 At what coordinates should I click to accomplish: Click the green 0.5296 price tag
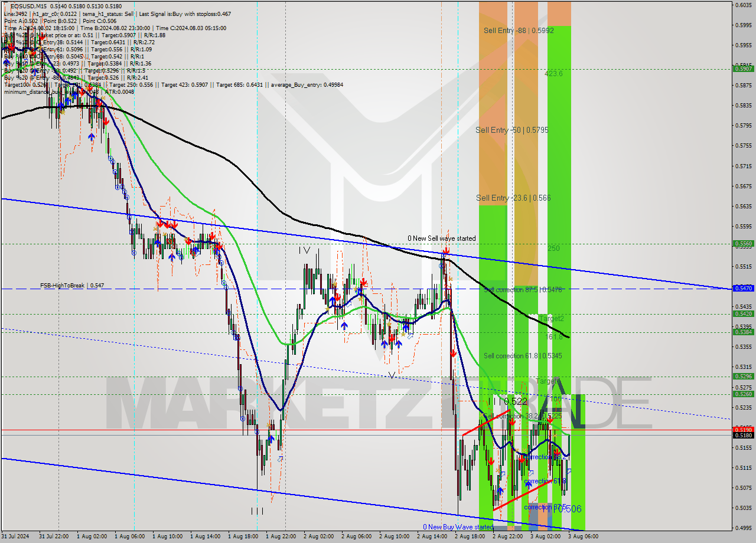(743, 376)
